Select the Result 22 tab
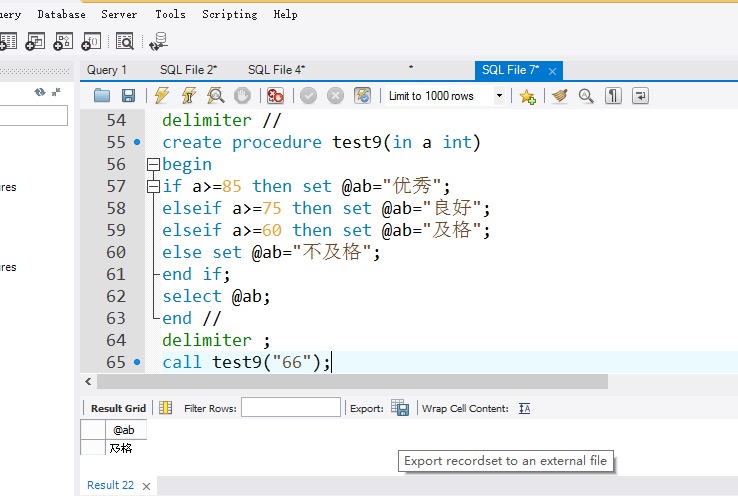The width and height of the screenshot is (738, 496). (x=110, y=485)
